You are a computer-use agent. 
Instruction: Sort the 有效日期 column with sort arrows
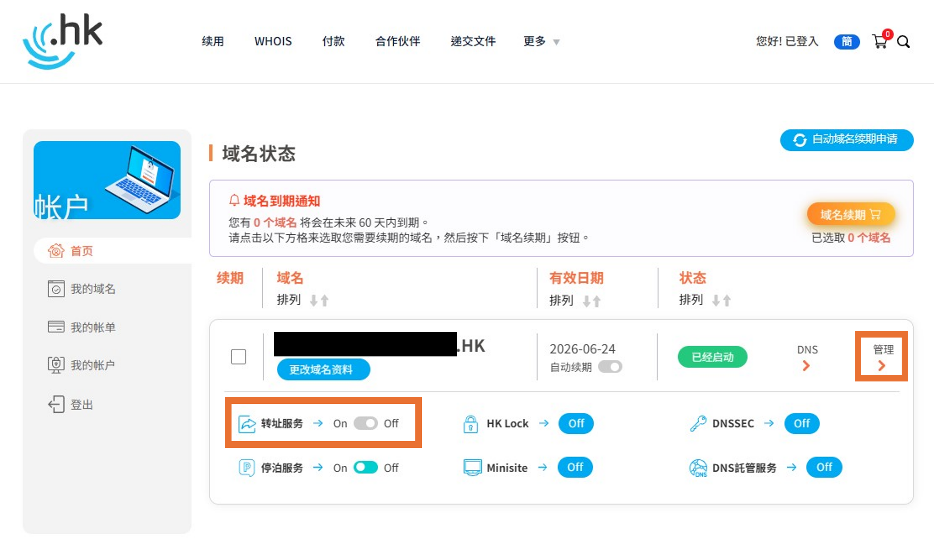[x=591, y=301]
